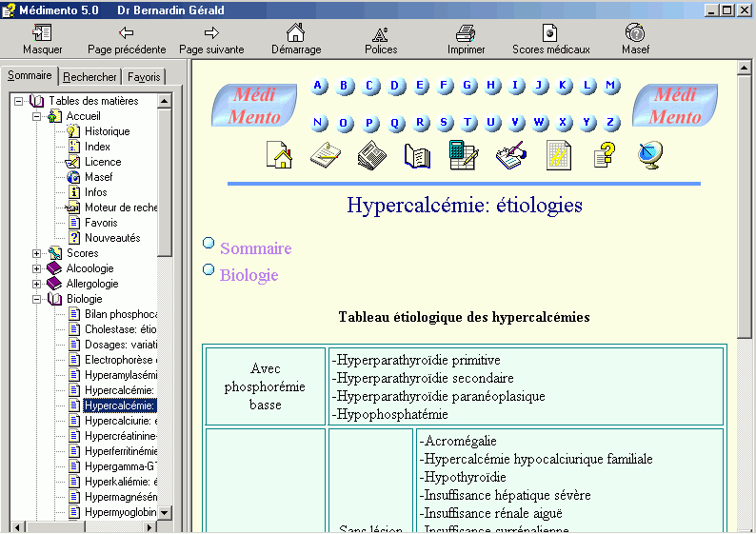Click the help question mark document icon

tap(604, 155)
